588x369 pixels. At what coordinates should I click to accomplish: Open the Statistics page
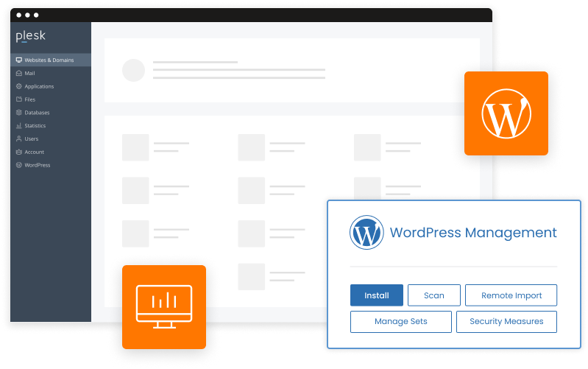(x=51, y=126)
